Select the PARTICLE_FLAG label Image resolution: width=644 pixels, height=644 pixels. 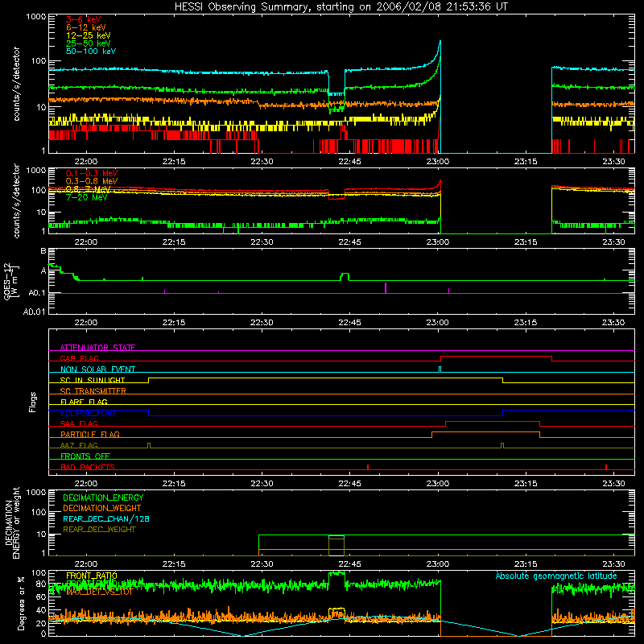coord(90,434)
